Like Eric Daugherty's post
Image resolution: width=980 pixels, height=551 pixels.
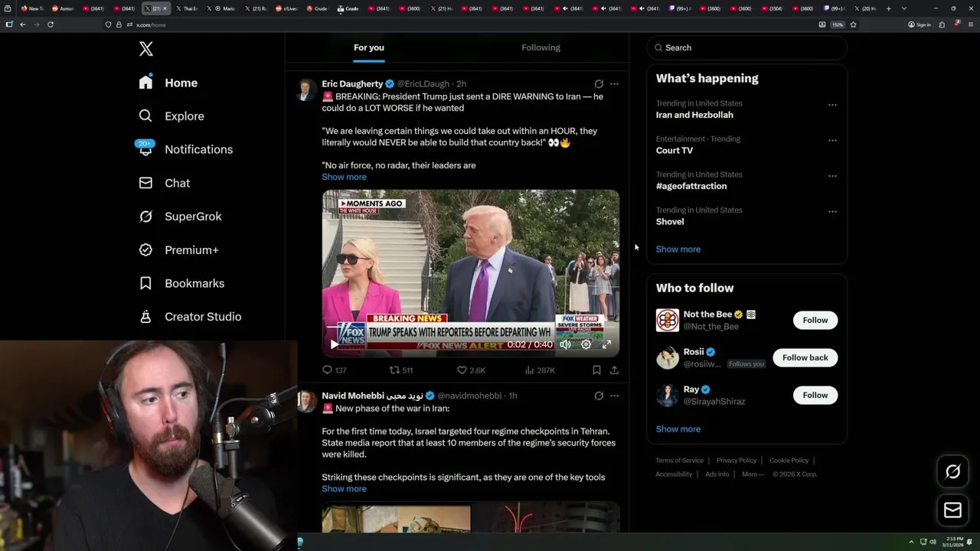tap(471, 370)
